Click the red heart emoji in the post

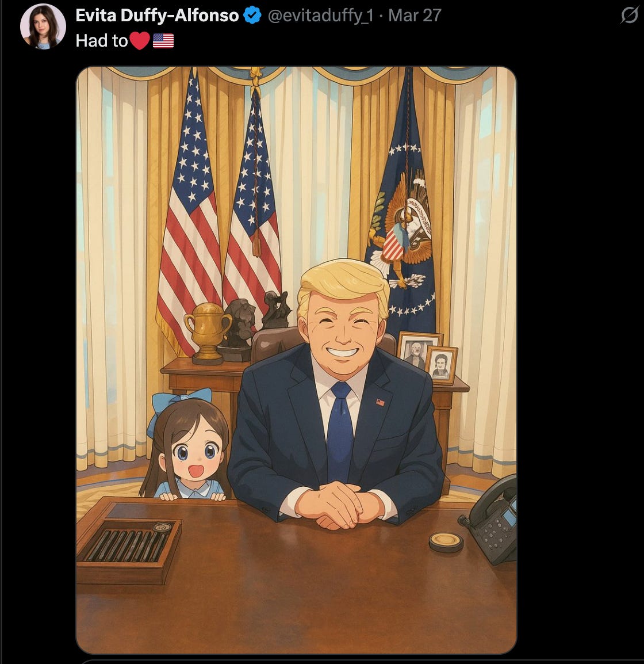tap(140, 41)
